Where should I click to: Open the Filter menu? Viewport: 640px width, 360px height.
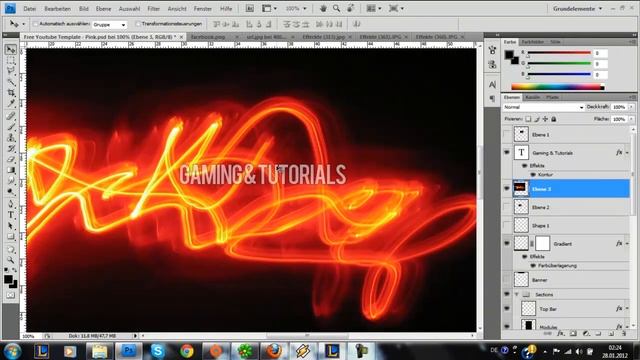(x=153, y=9)
